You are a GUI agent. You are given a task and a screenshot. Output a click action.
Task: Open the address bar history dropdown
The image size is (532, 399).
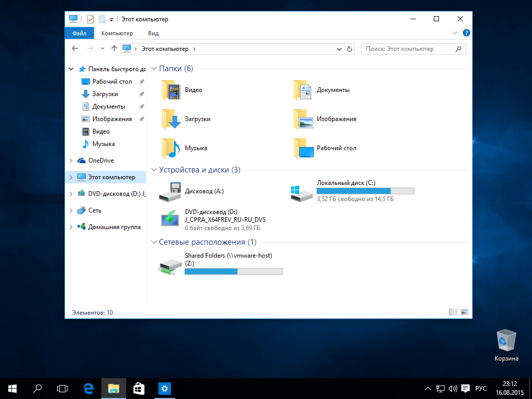point(339,49)
